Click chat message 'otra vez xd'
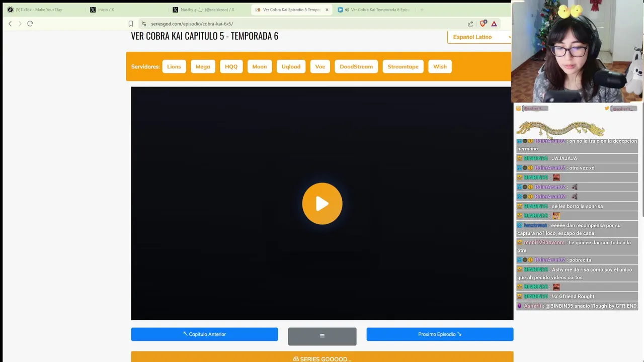The width and height of the screenshot is (644, 362). click(x=582, y=168)
